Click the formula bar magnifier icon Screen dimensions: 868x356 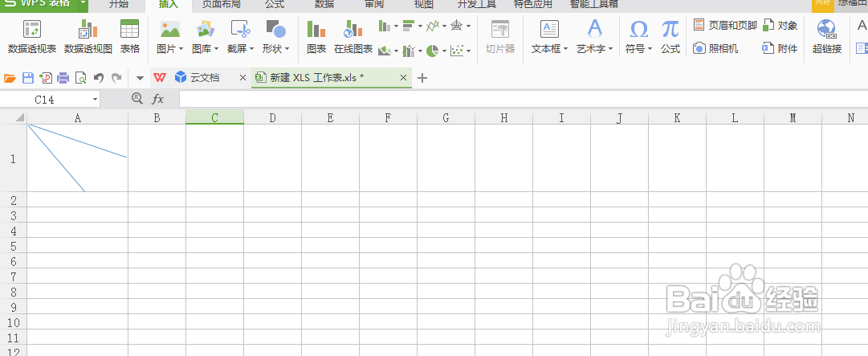[137, 99]
